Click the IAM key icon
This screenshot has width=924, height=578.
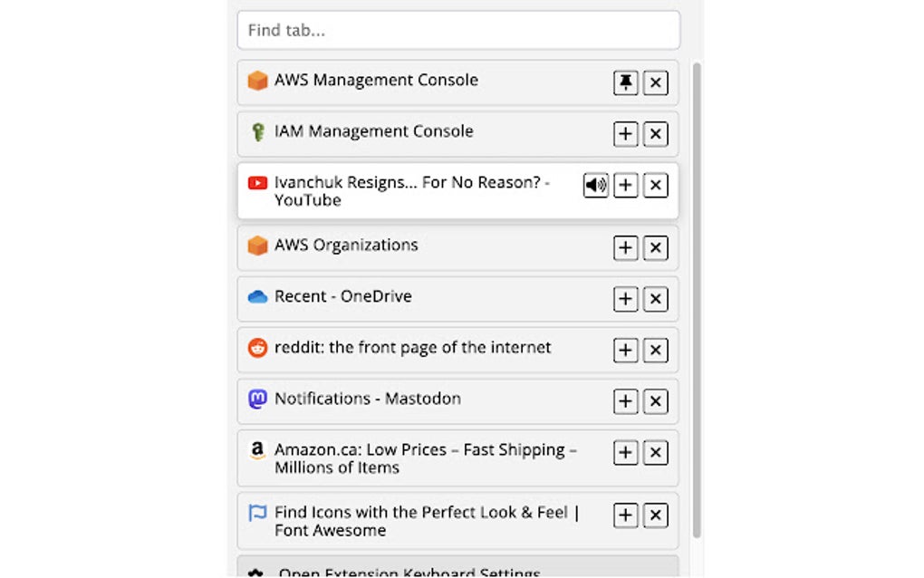258,131
